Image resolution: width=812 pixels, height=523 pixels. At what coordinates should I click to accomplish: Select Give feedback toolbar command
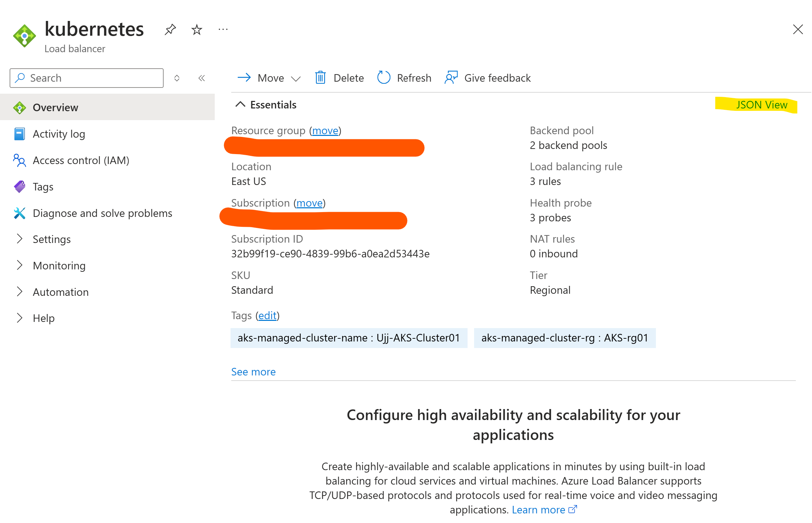(487, 78)
